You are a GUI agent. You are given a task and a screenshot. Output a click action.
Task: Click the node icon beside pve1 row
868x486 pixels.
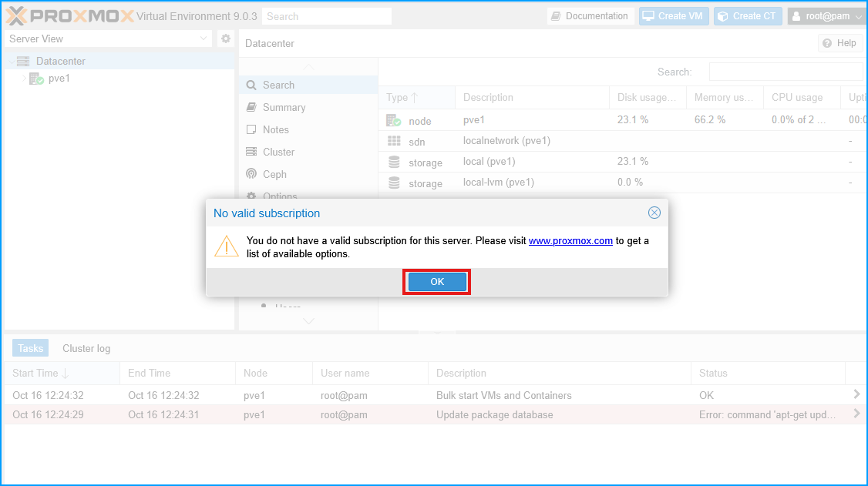tap(395, 120)
